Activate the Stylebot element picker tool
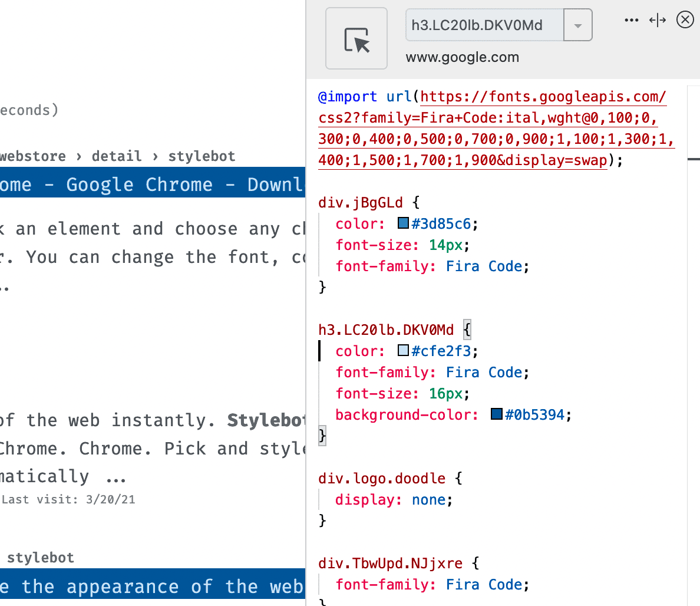Image resolution: width=700 pixels, height=606 pixels. 356,38
